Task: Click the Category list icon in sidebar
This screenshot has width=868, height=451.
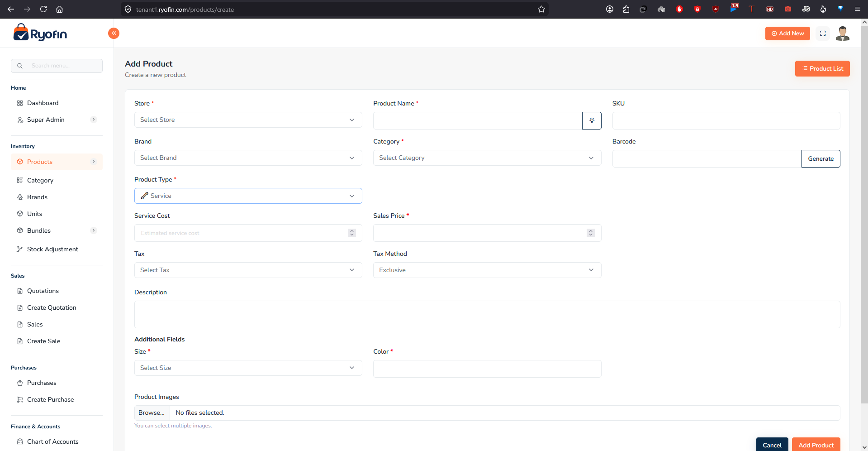Action: coord(20,180)
